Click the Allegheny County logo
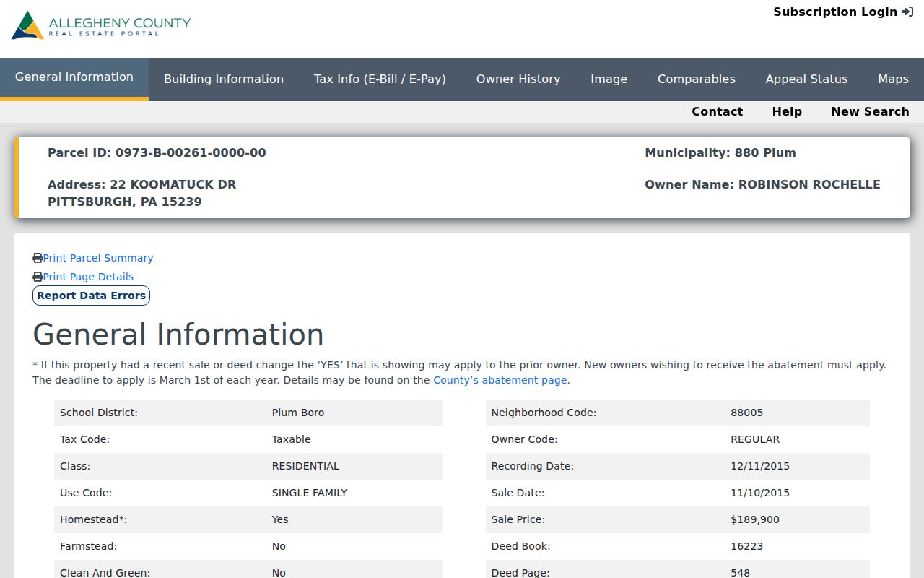This screenshot has height=578, width=924. click(101, 25)
